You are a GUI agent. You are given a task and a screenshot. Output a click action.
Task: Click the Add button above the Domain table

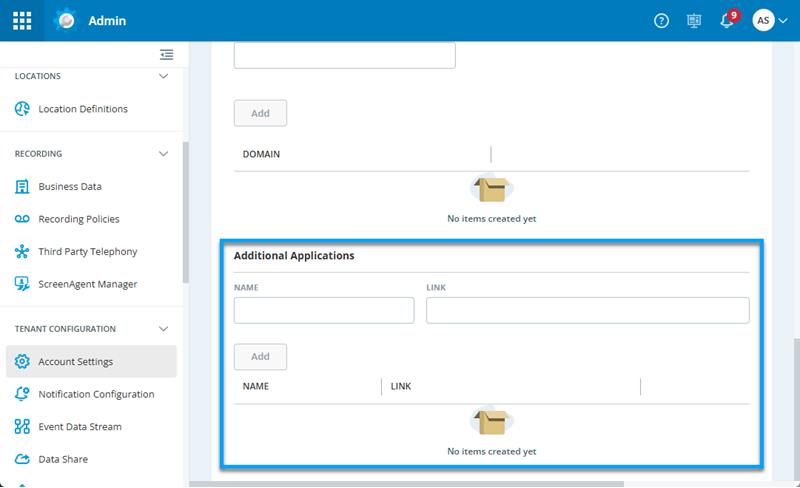pyautogui.click(x=260, y=113)
